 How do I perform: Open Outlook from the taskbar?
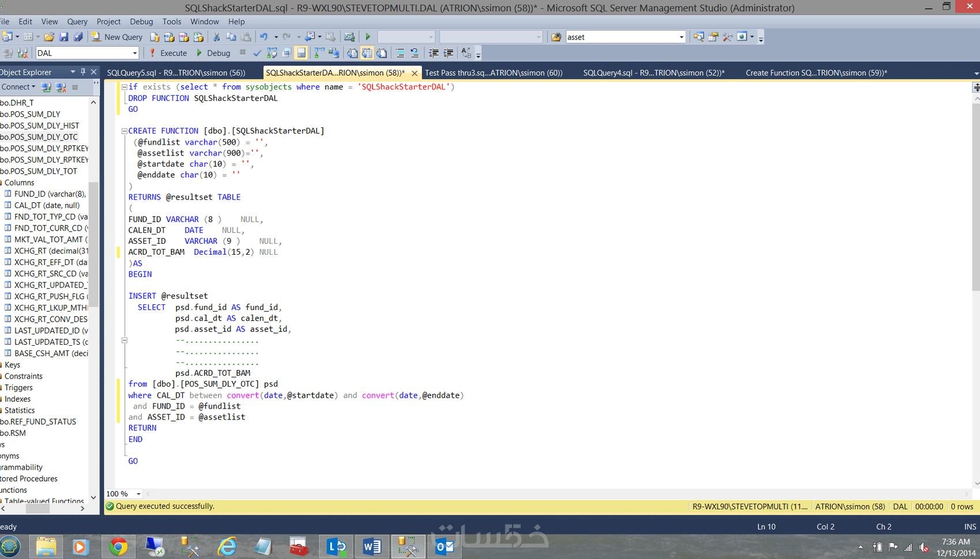(x=444, y=546)
